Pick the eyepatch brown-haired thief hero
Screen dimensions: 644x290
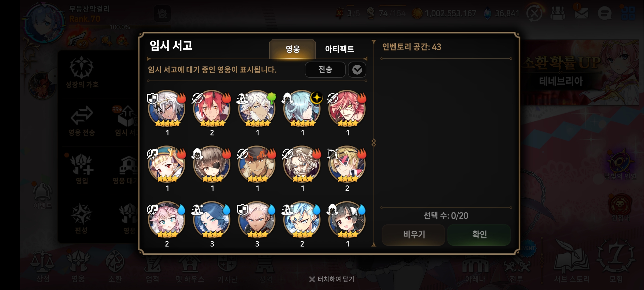coord(212,164)
